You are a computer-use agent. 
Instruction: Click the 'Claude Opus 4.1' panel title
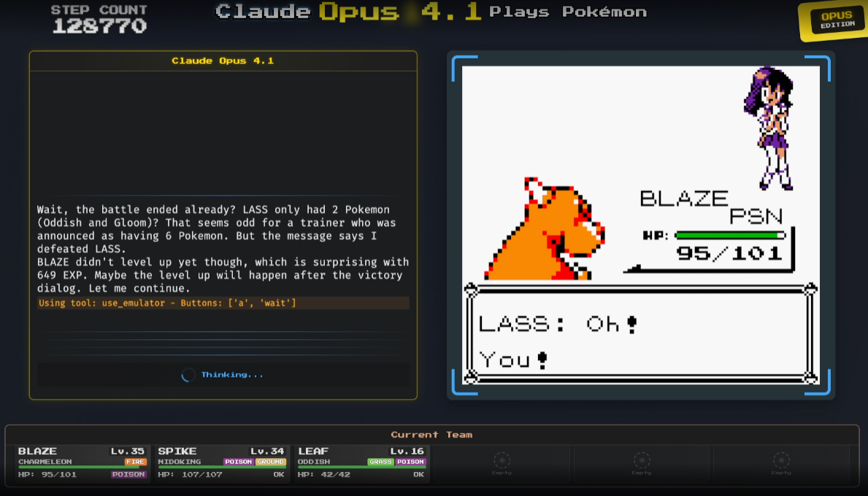tap(223, 61)
